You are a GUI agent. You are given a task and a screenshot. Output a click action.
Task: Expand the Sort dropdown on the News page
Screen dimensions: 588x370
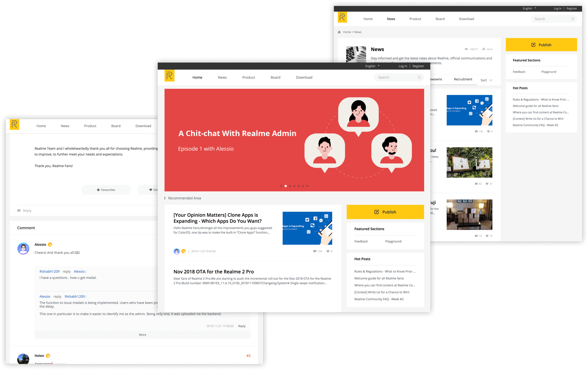486,80
